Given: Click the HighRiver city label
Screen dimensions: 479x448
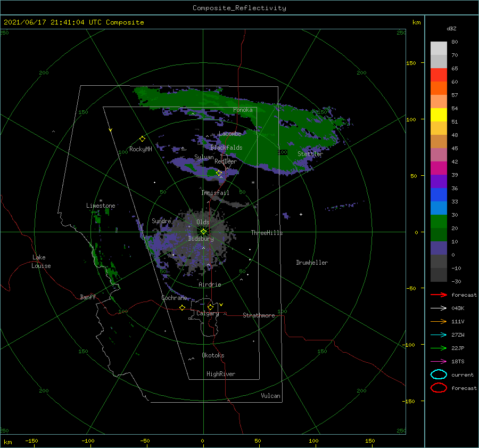Looking at the screenshot, I should pos(221,374).
